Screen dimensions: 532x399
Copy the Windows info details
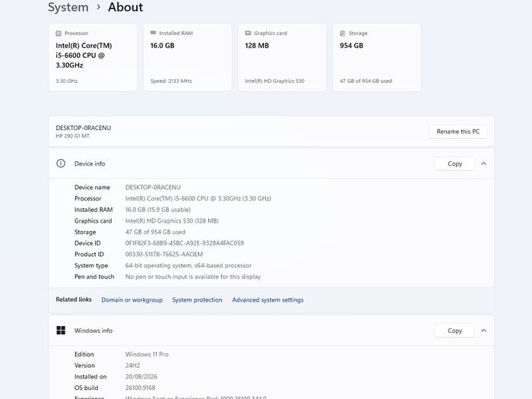coord(454,331)
